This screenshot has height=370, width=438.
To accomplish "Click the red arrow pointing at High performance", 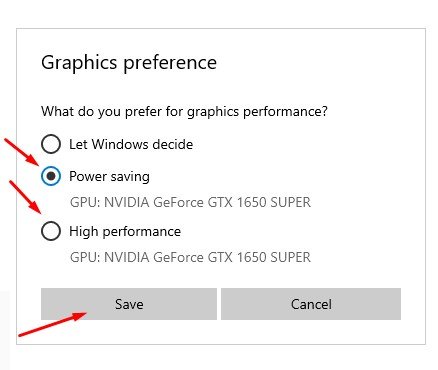I will pos(25,197).
